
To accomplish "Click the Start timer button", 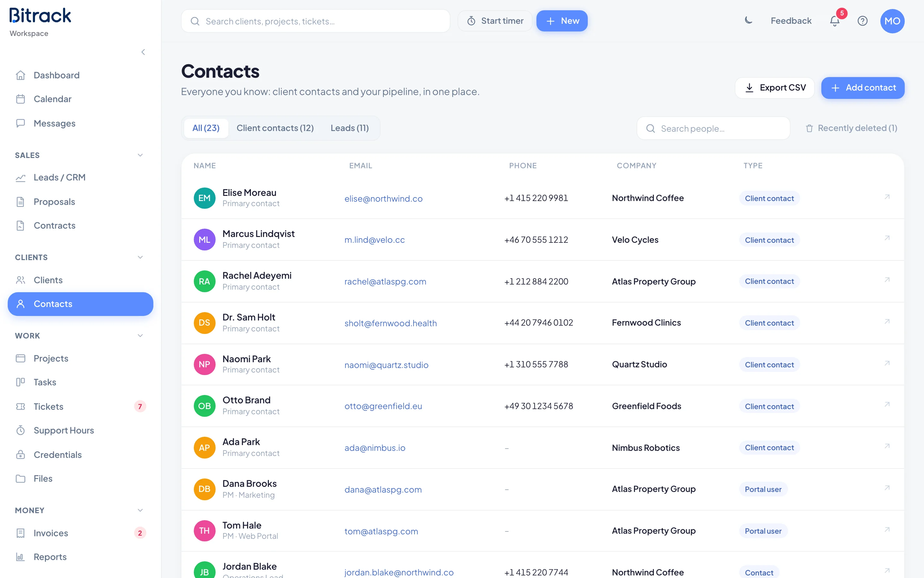I will coord(495,21).
